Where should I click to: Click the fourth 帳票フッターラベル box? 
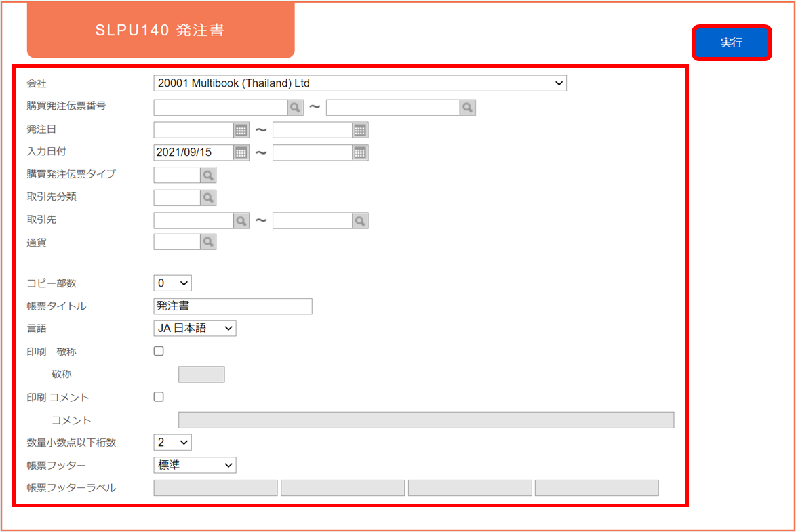pyautogui.click(x=597, y=488)
